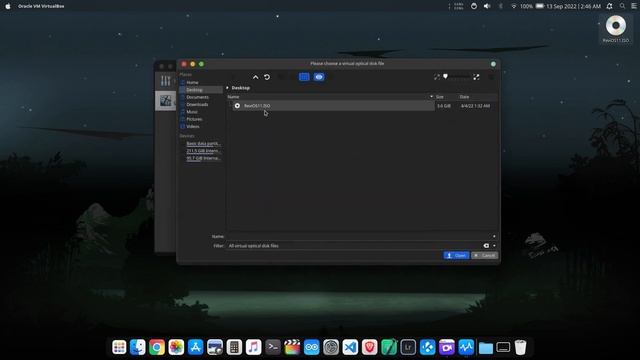Clear the Filter field with X icon
This screenshot has width=640, height=360.
486,246
